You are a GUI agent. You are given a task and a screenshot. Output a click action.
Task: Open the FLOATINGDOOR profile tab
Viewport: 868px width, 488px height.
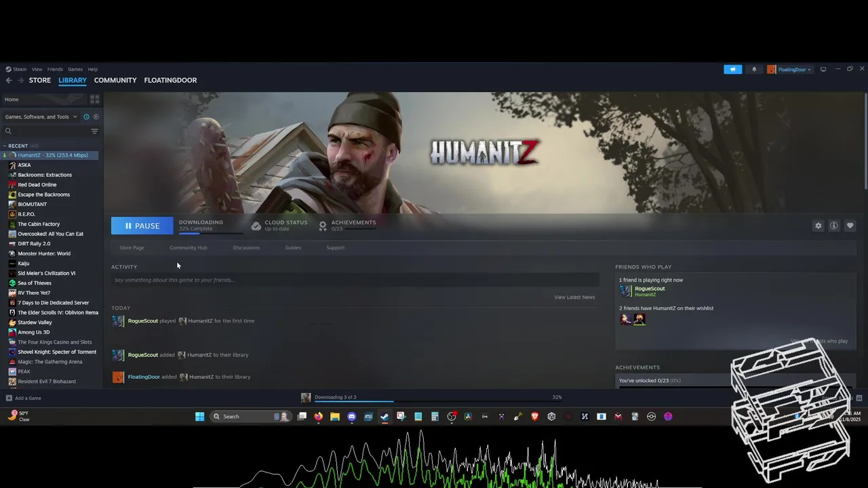(170, 80)
